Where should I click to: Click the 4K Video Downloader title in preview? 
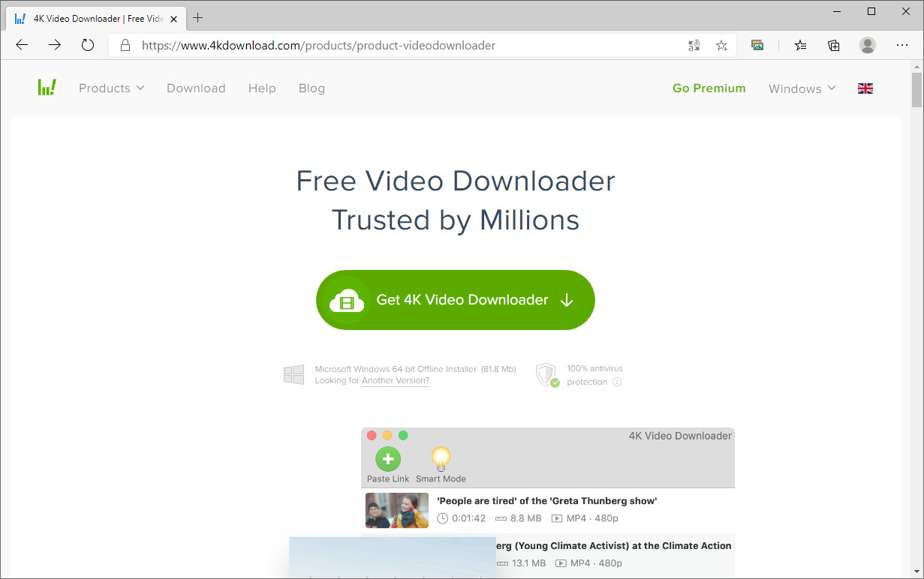(680, 436)
